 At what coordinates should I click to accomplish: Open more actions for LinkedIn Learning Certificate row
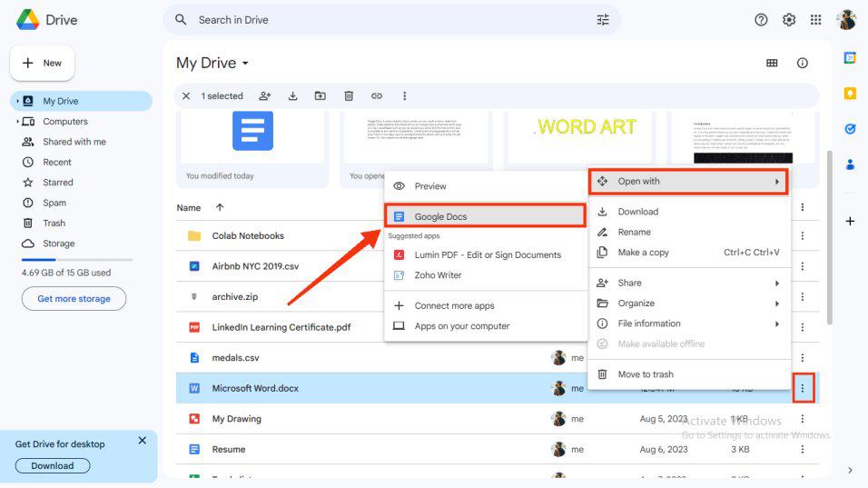[802, 327]
